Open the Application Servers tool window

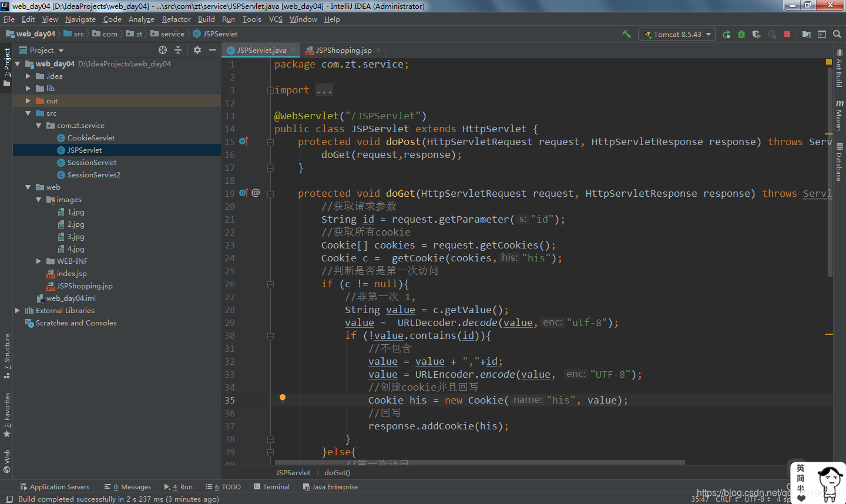[55, 487]
